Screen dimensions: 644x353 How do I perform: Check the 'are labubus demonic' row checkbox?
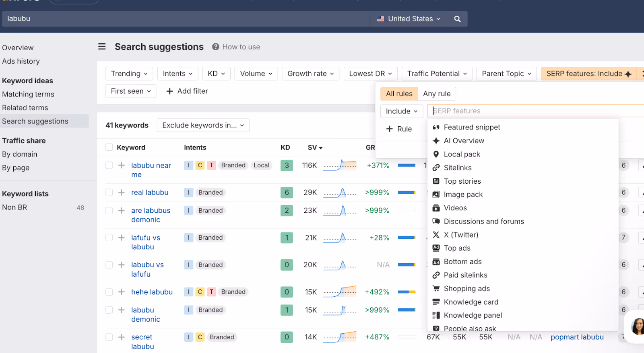[x=109, y=210]
